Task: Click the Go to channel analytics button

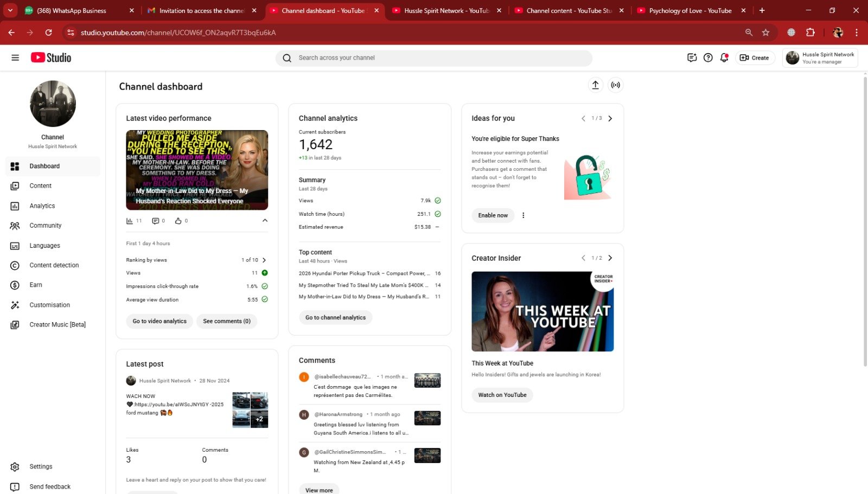Action: [x=335, y=318]
